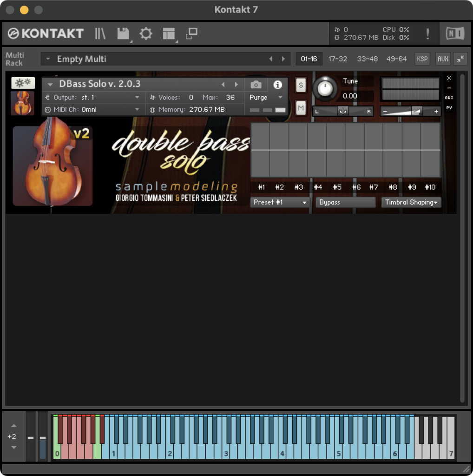Open the Empty Multi dropdown arrow
The height and width of the screenshot is (476, 473).
[x=48, y=59]
